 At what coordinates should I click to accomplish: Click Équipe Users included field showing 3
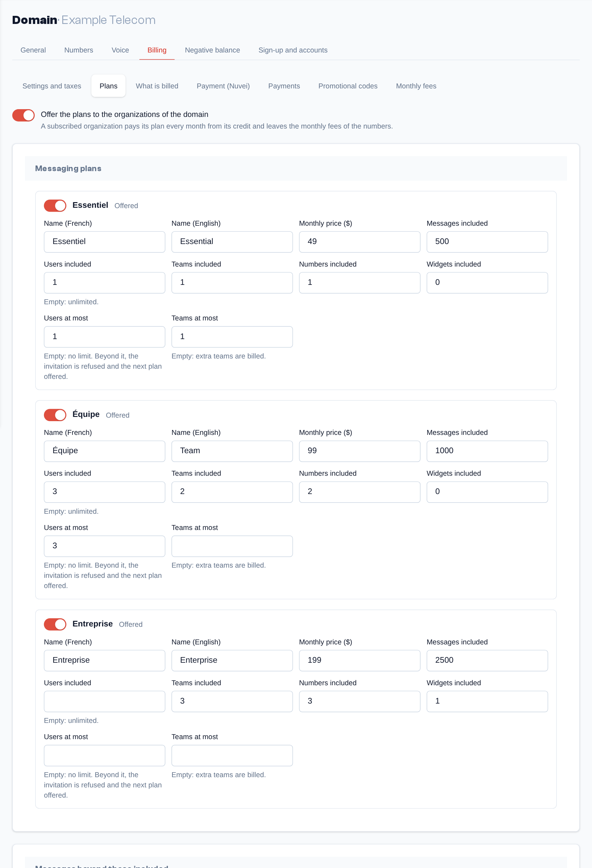105,492
